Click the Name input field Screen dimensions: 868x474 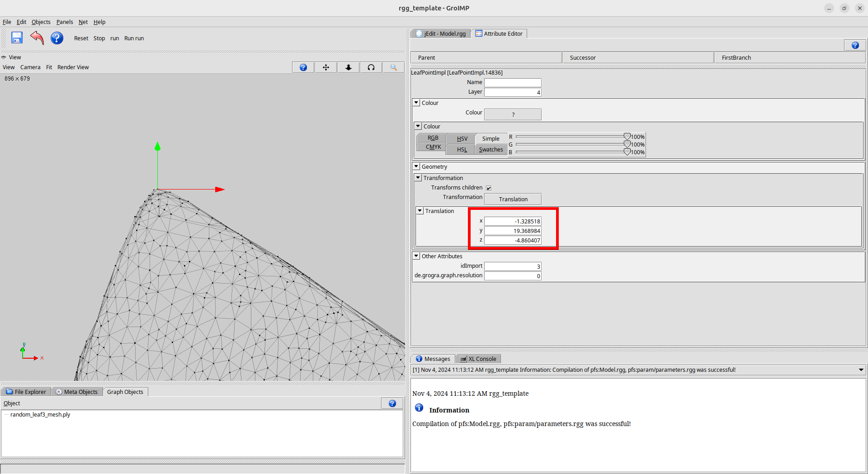pos(513,83)
